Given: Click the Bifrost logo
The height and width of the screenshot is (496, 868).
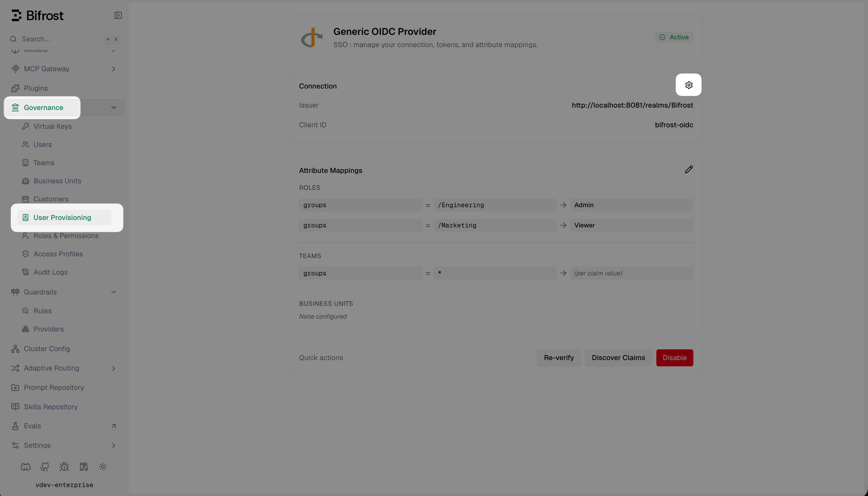Looking at the screenshot, I should pos(38,15).
